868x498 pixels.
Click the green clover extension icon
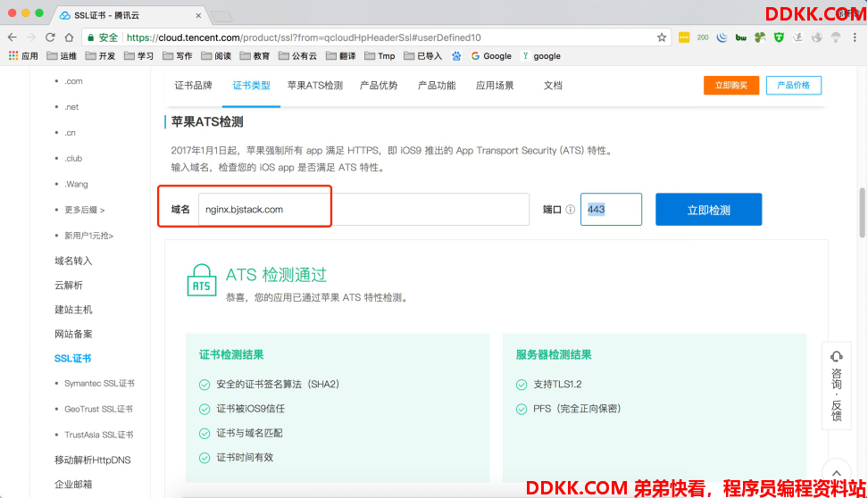759,37
